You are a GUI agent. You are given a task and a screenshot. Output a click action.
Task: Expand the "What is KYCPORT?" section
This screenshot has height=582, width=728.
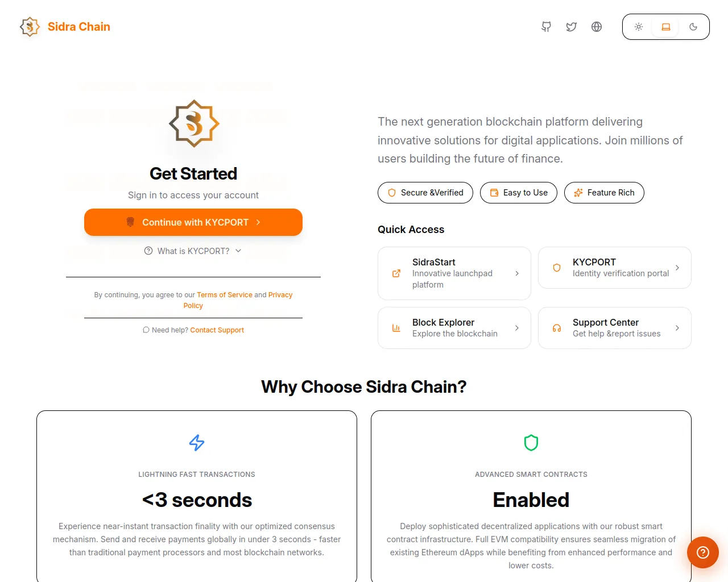pyautogui.click(x=193, y=251)
